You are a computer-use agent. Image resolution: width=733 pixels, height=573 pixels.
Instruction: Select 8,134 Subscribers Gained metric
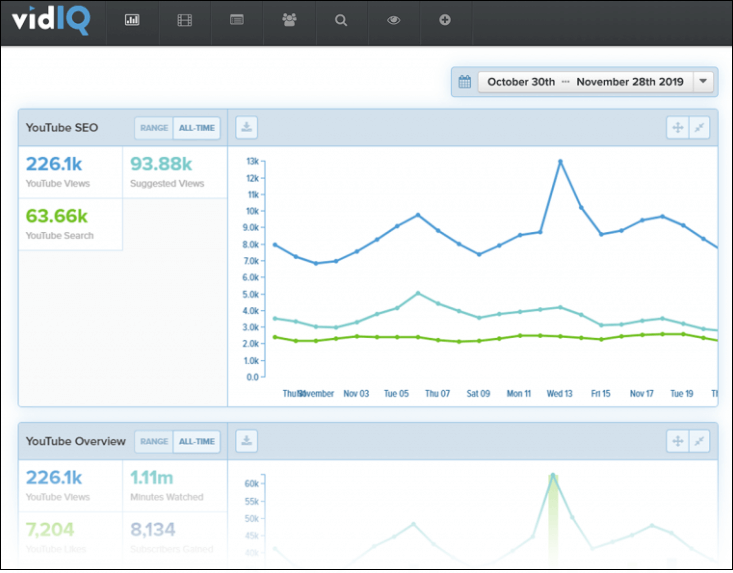tap(175, 537)
